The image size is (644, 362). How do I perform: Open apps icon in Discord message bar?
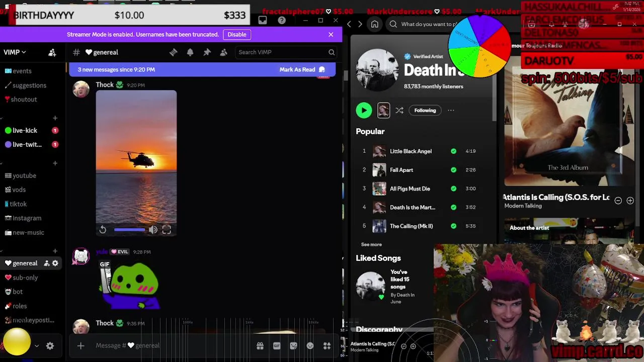click(x=327, y=346)
